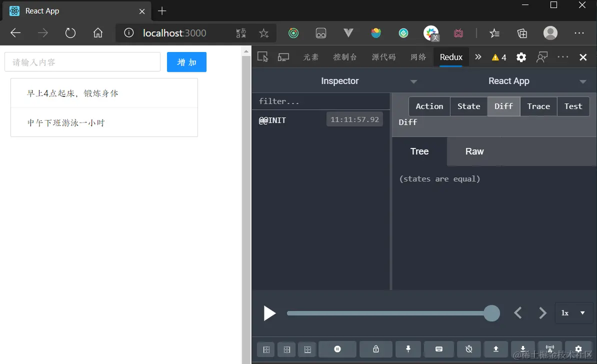Select the Test tab in inspector
The height and width of the screenshot is (364, 597).
coord(573,106)
